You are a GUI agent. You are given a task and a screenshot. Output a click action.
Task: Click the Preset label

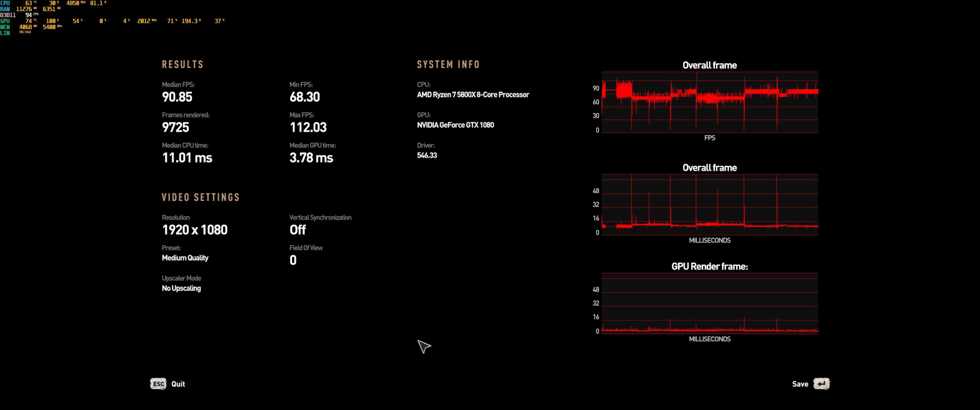(x=171, y=248)
